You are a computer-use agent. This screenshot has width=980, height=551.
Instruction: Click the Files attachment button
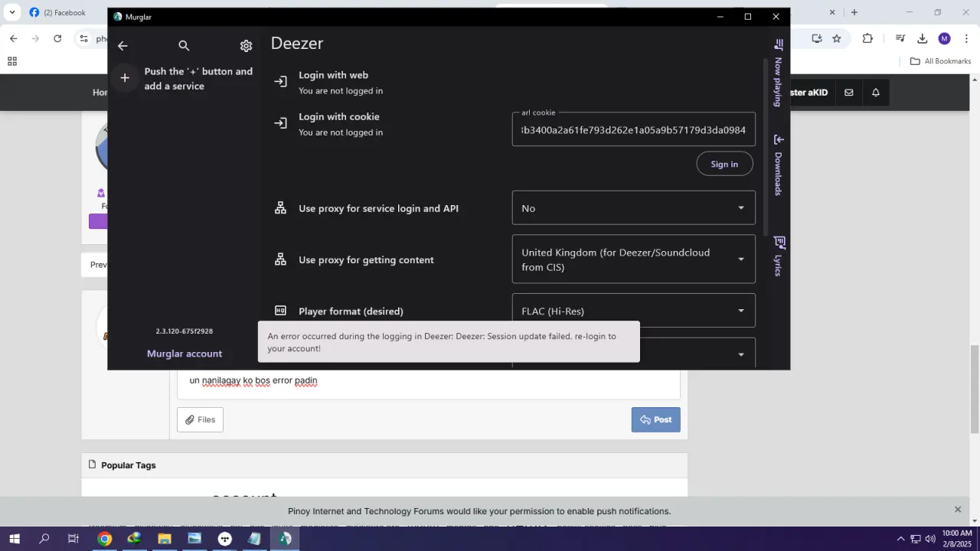click(x=200, y=419)
